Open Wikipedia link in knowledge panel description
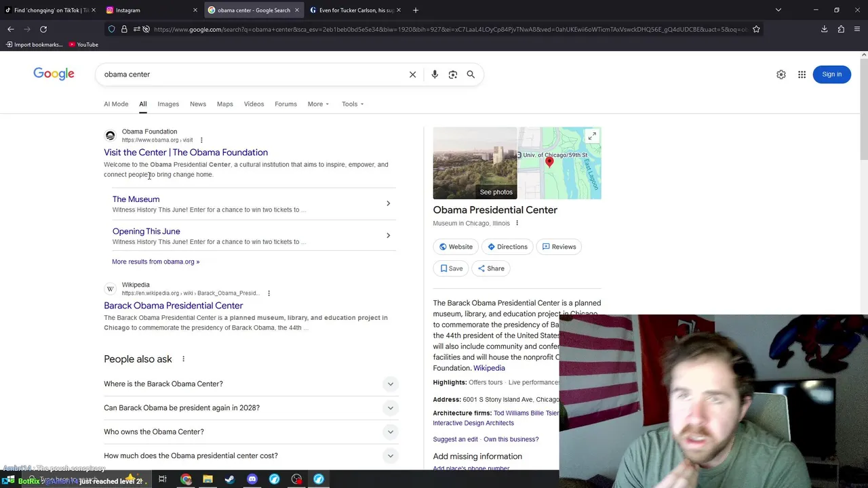The width and height of the screenshot is (868, 488). point(489,368)
